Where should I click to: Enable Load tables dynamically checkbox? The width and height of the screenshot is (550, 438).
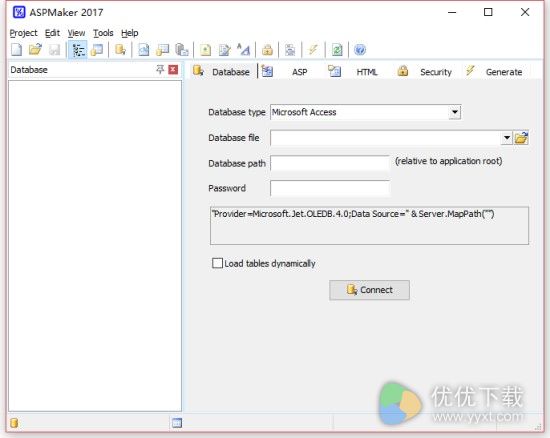pyautogui.click(x=217, y=263)
